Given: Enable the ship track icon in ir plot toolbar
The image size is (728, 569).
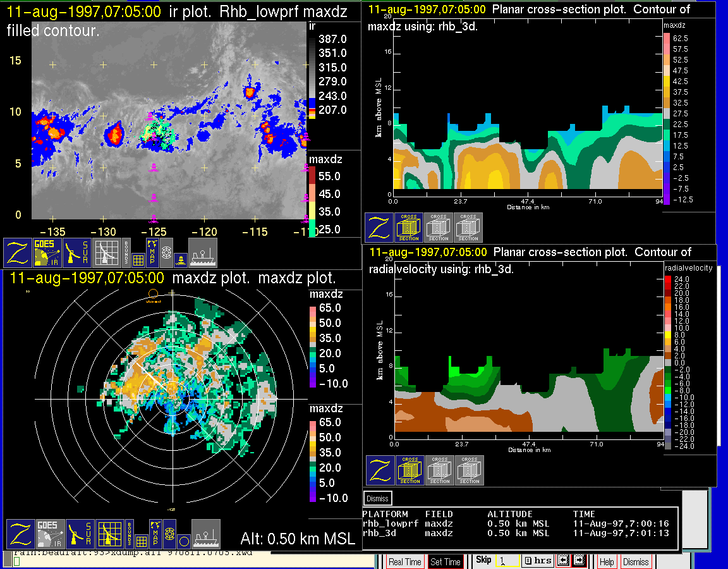Looking at the screenshot, I should (203, 252).
